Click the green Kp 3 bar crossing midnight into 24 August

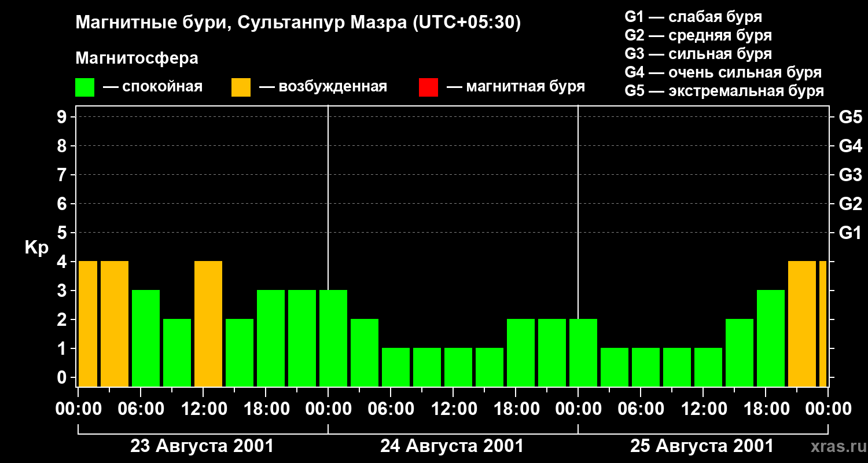click(333, 339)
